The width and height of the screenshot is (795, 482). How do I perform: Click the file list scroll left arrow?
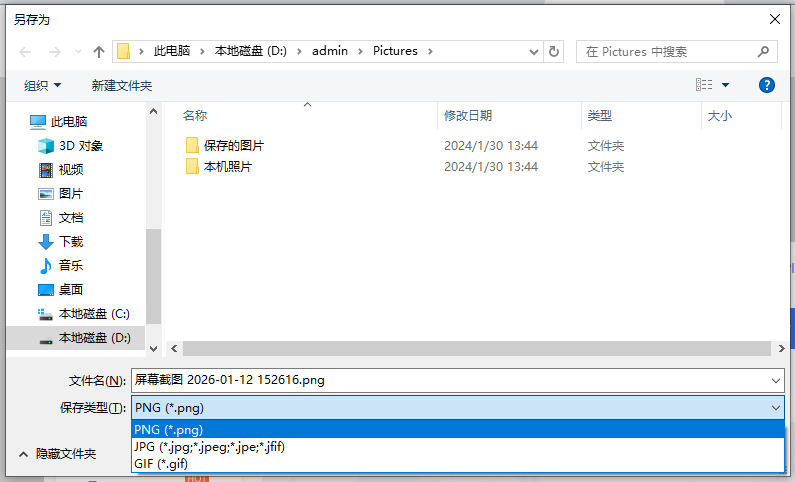[174, 349]
